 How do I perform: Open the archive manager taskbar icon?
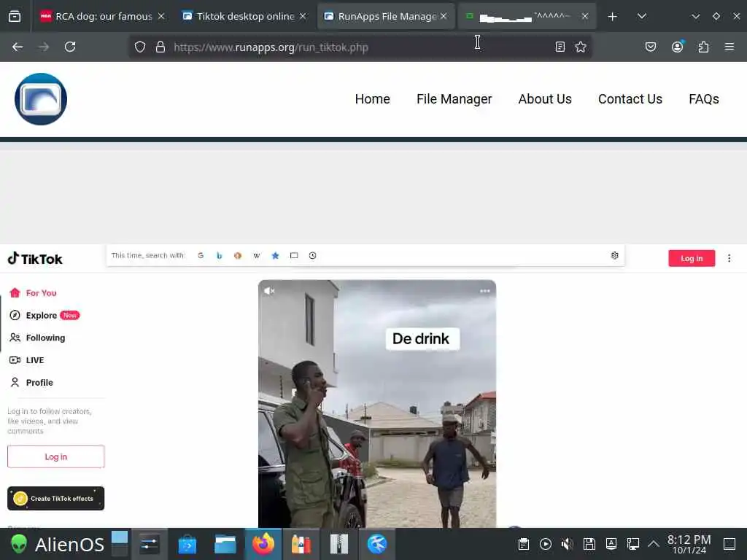pos(339,544)
